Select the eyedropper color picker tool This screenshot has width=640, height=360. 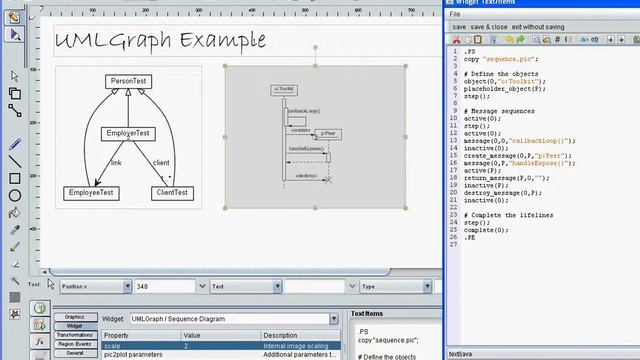15,230
